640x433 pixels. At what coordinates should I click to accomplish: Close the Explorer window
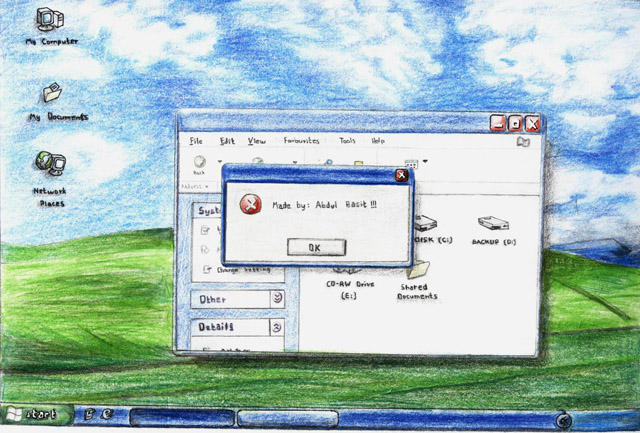(x=533, y=123)
